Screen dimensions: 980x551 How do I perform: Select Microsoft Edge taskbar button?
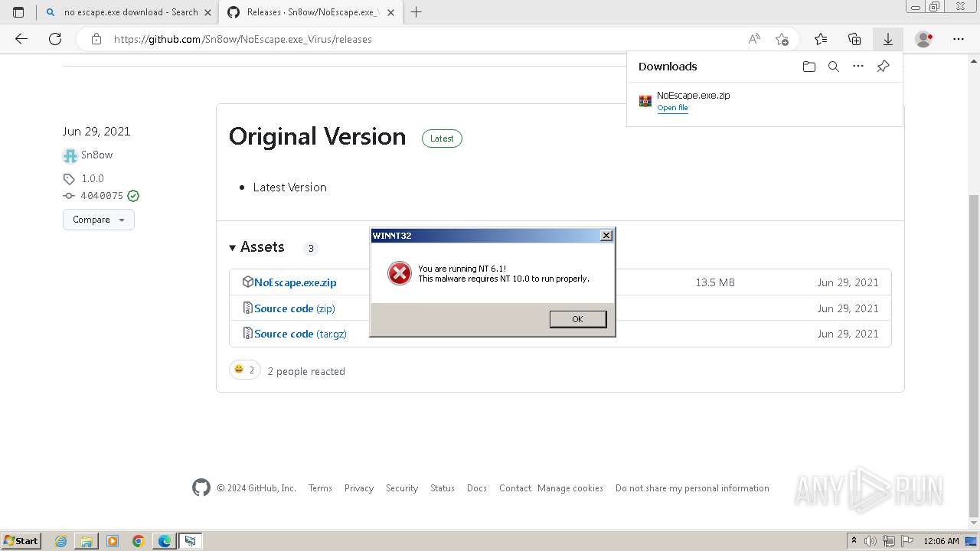[x=165, y=541]
